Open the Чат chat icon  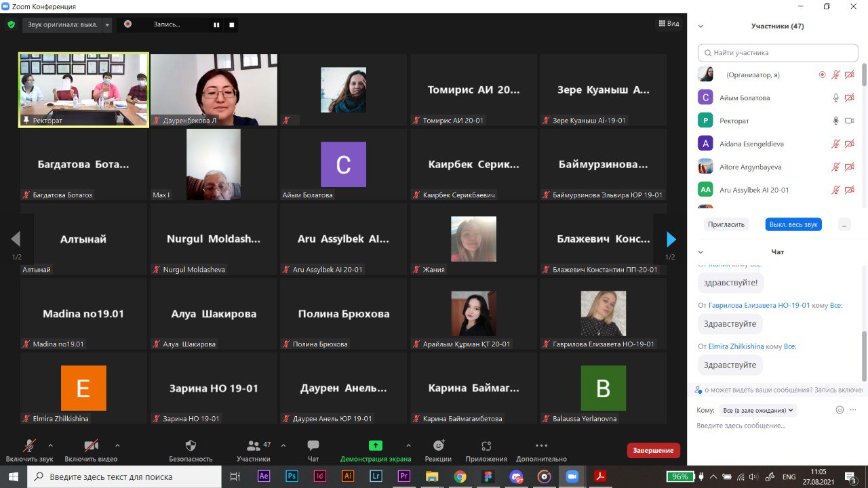(313, 445)
